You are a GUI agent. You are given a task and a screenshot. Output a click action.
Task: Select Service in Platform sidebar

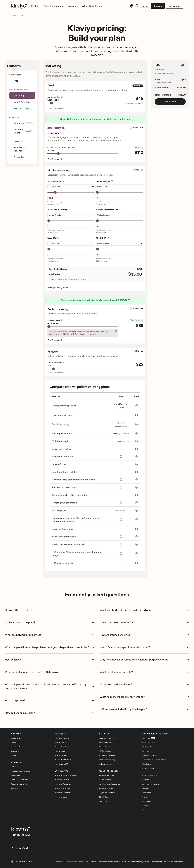tap(17, 108)
